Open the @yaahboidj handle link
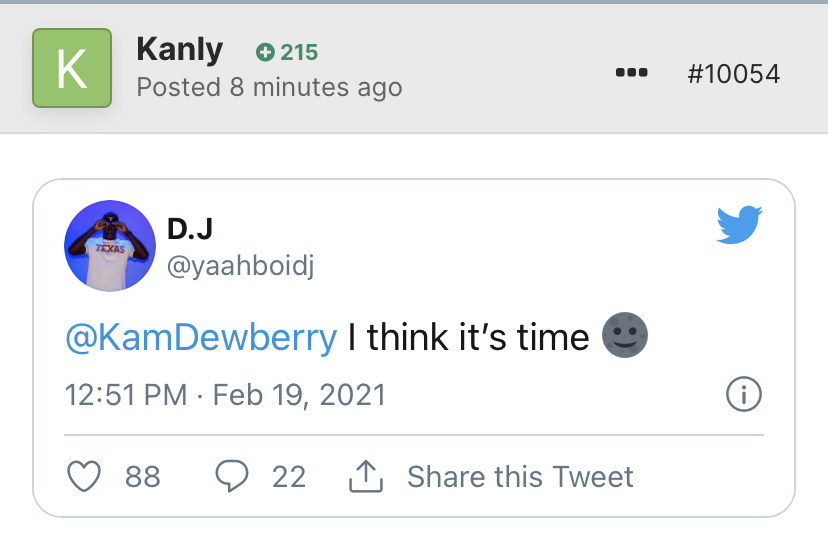 [240, 267]
